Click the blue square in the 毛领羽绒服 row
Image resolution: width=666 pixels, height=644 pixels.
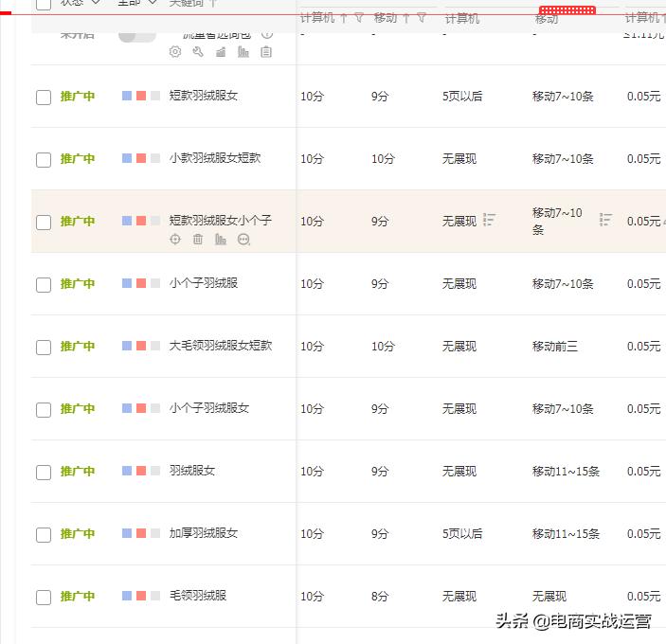(127, 596)
